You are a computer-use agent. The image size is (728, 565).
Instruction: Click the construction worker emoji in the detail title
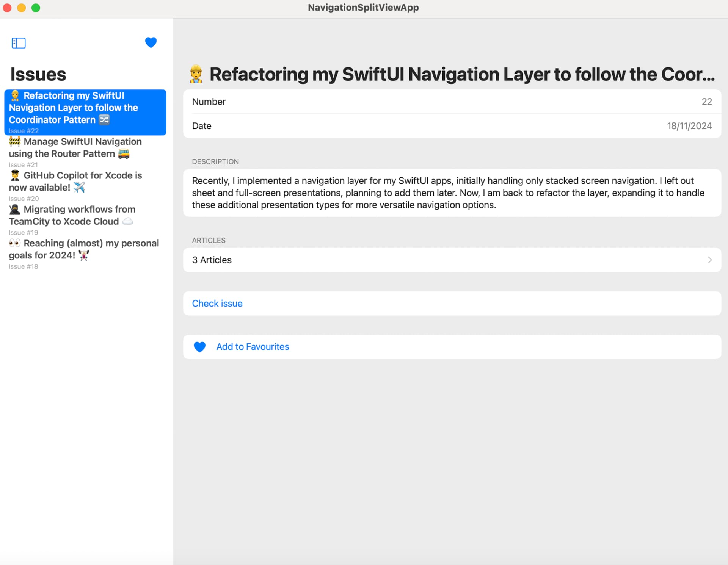tap(196, 74)
